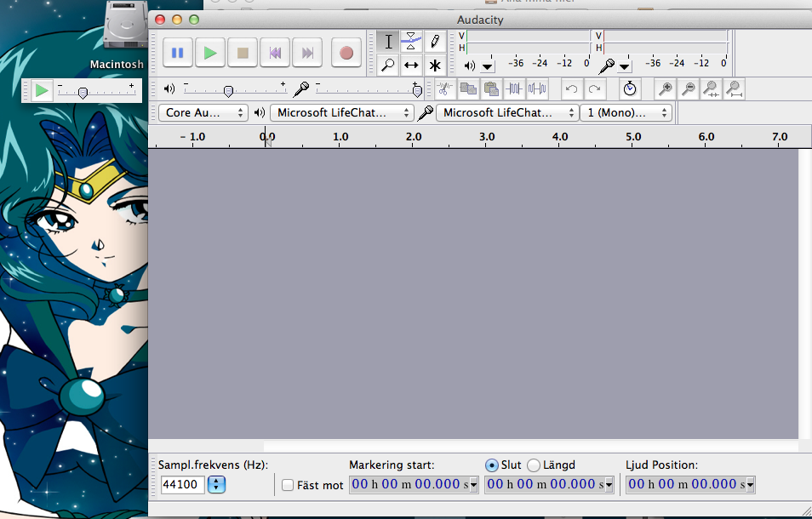Open the Slut time format dropdown arrow
812x519 pixels.
609,485
